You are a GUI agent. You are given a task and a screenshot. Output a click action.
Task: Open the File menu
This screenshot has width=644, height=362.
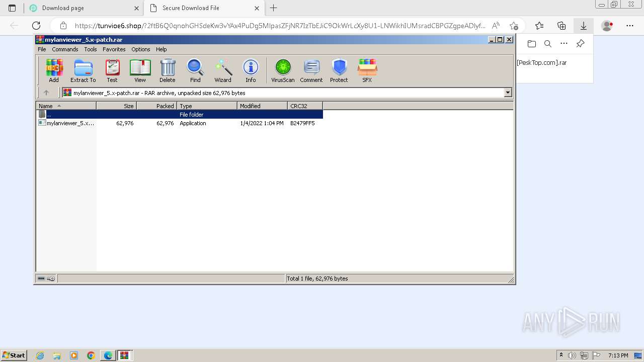[x=42, y=49]
